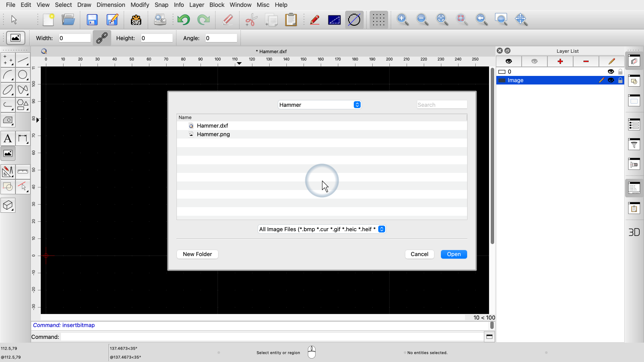Expand the All Image Files filter dropdown
The width and height of the screenshot is (644, 362).
tap(322, 229)
